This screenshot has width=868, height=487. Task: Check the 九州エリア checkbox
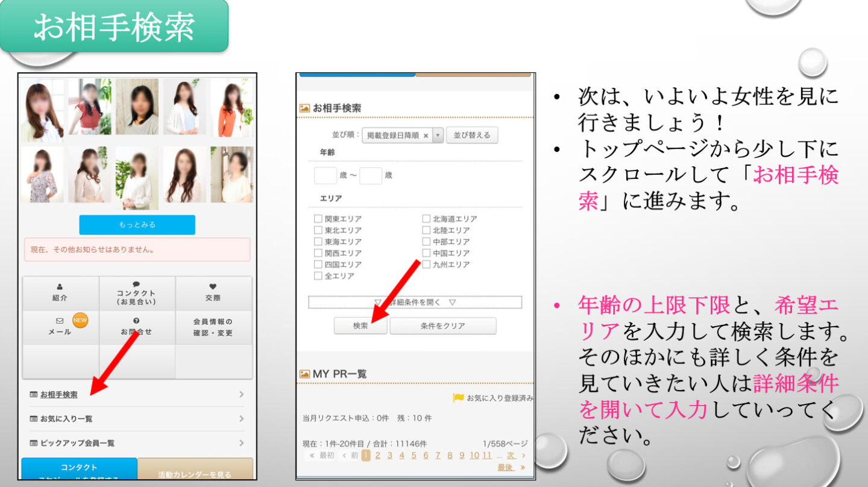coord(426,265)
